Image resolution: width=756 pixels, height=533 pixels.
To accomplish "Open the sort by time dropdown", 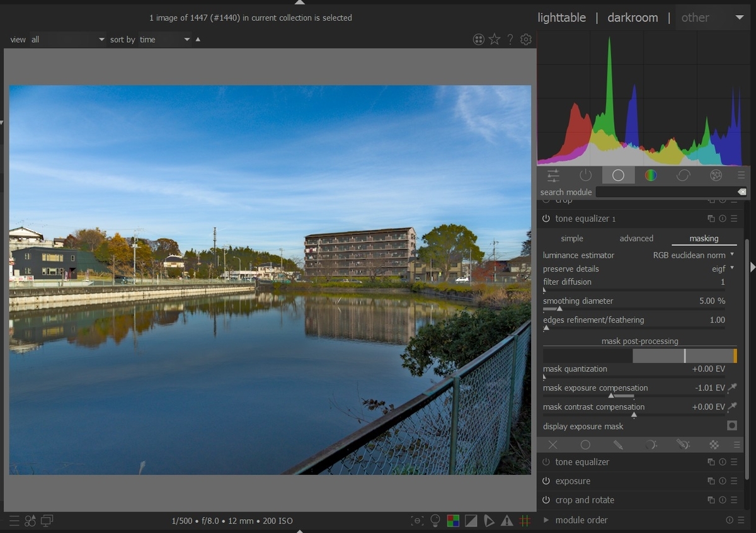I will tap(164, 40).
